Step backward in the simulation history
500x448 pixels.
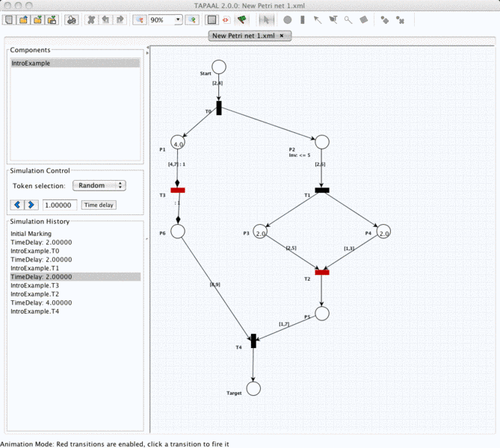pos(17,205)
